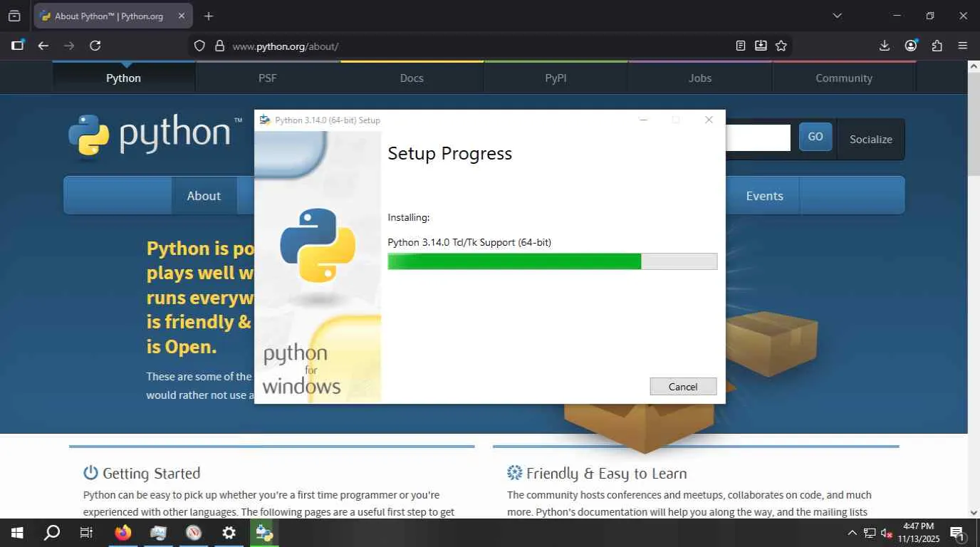Select the Python installer taskbar icon
The height and width of the screenshot is (547, 980).
(x=264, y=533)
